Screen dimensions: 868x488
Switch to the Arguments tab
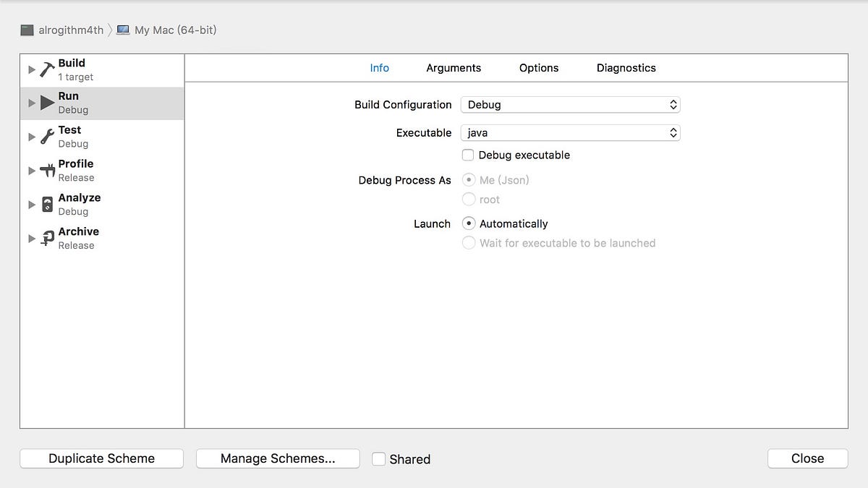tap(454, 67)
